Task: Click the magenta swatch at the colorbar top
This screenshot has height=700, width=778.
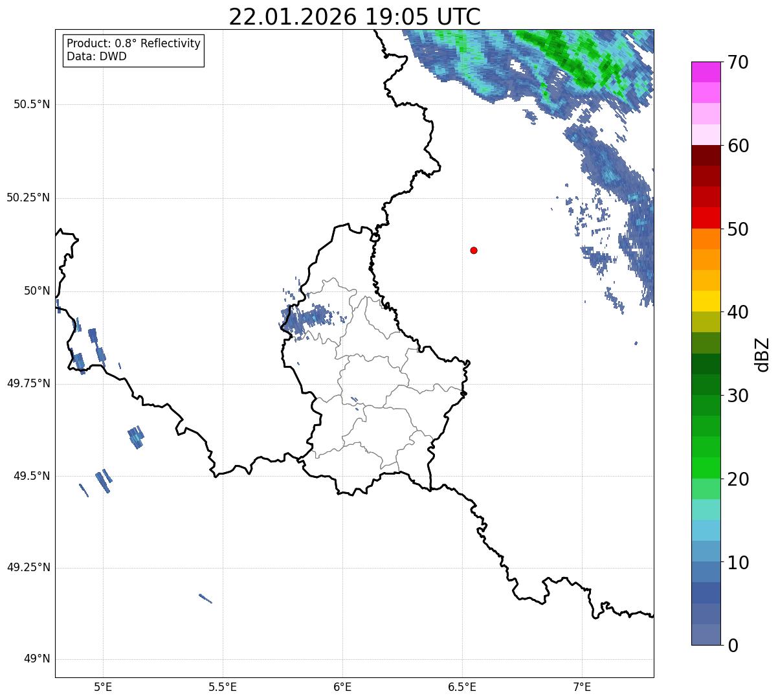Action: tap(706, 72)
